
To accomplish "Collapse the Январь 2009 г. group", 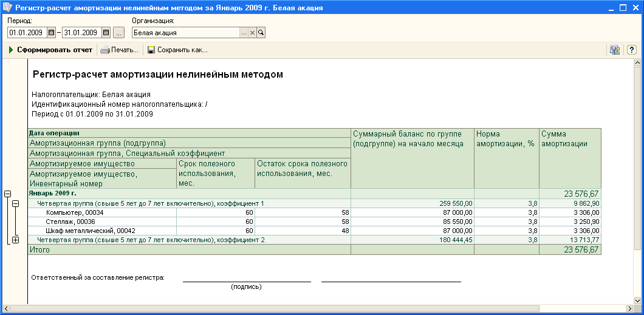I will pyautogui.click(x=8, y=194).
